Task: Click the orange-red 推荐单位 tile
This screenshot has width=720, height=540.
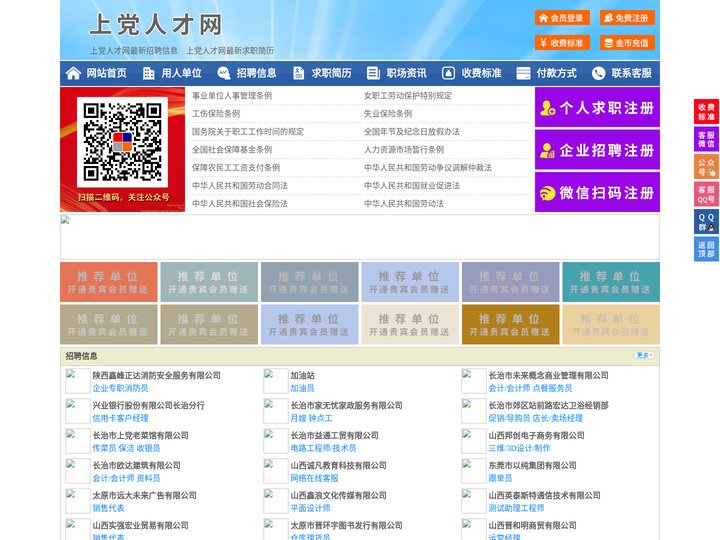Action: tap(108, 282)
